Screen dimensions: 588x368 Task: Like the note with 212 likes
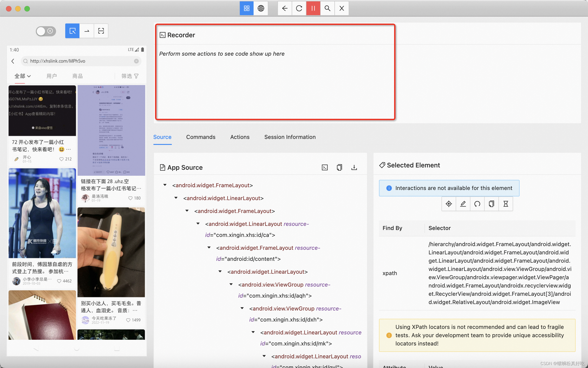click(62, 159)
